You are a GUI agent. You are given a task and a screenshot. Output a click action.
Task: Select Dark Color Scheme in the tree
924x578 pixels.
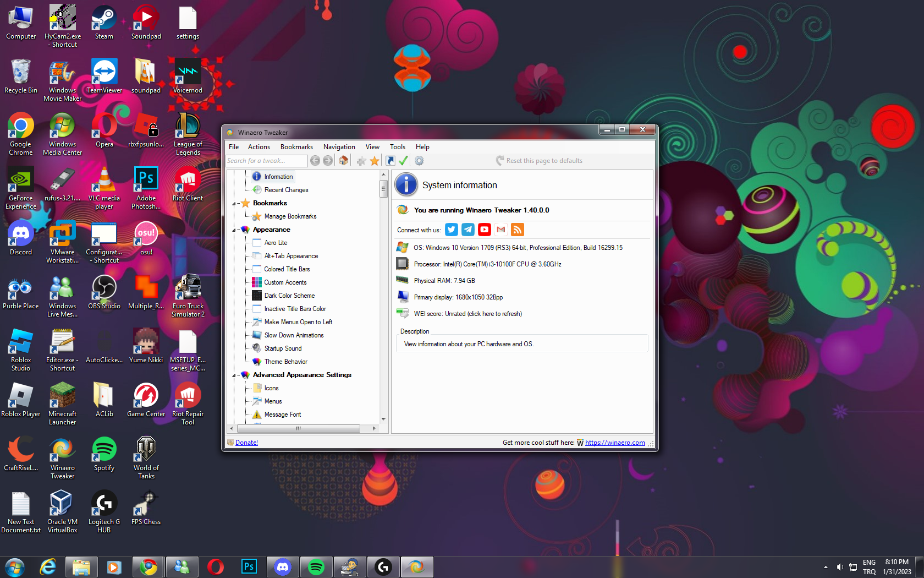[289, 296]
